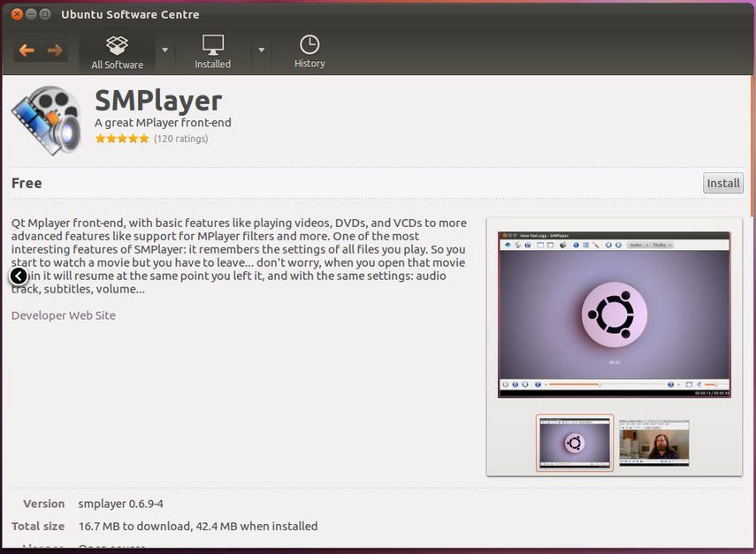
Task: Go back with the orange left arrow
Action: click(x=27, y=50)
